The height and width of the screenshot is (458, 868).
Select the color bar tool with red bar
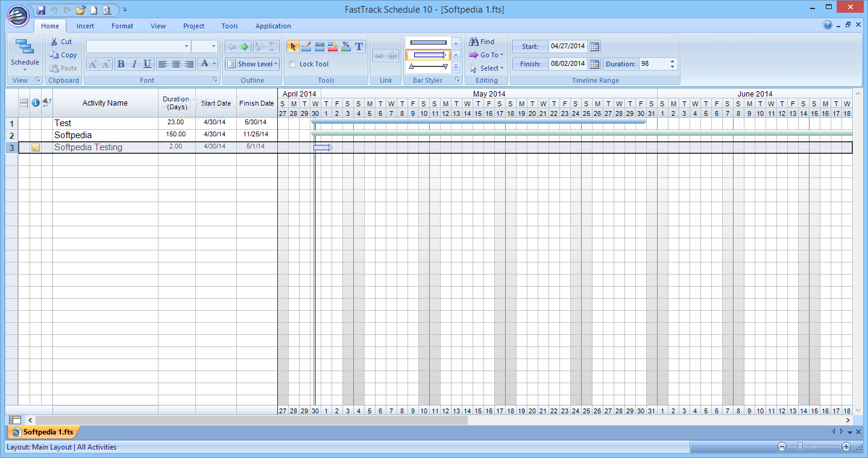point(332,46)
